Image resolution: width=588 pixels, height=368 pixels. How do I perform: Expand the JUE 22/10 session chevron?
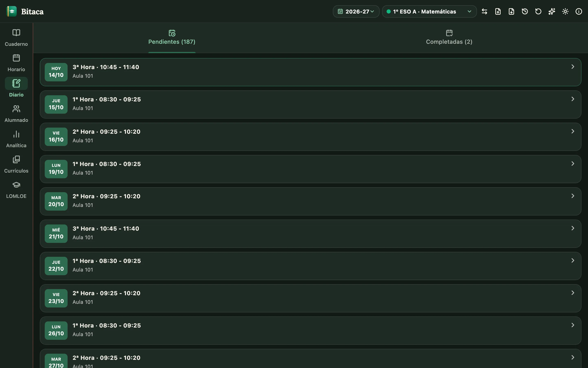[x=573, y=261]
